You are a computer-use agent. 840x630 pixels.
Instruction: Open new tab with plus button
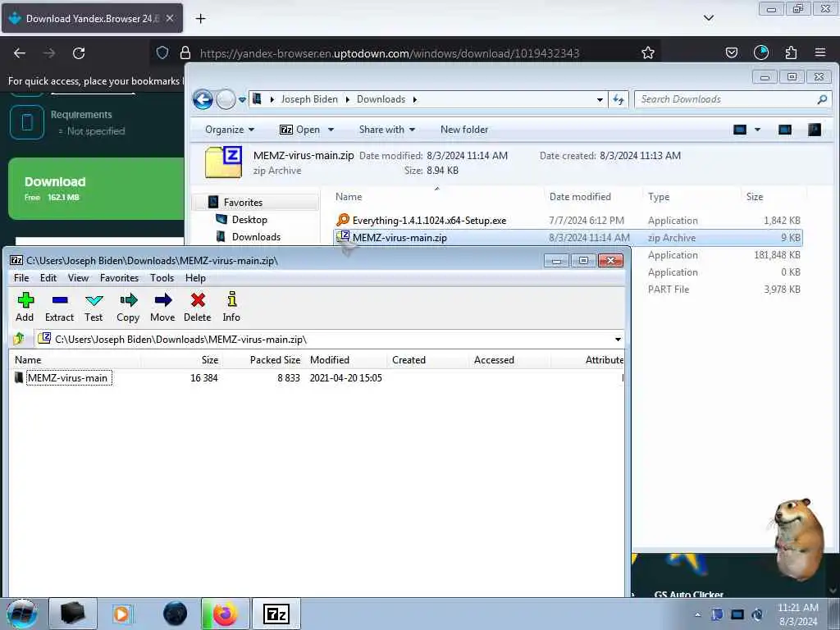pos(200,19)
